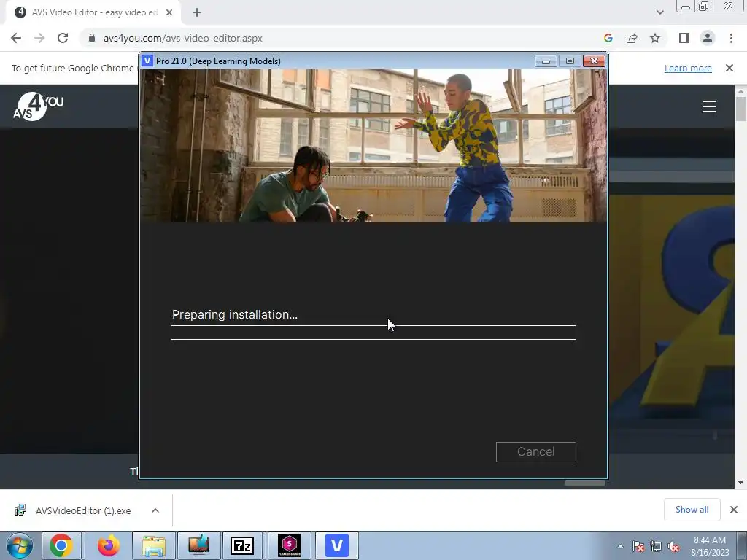Viewport: 747px width, 560px height.
Task: Reload the avs4you page
Action: pos(63,38)
